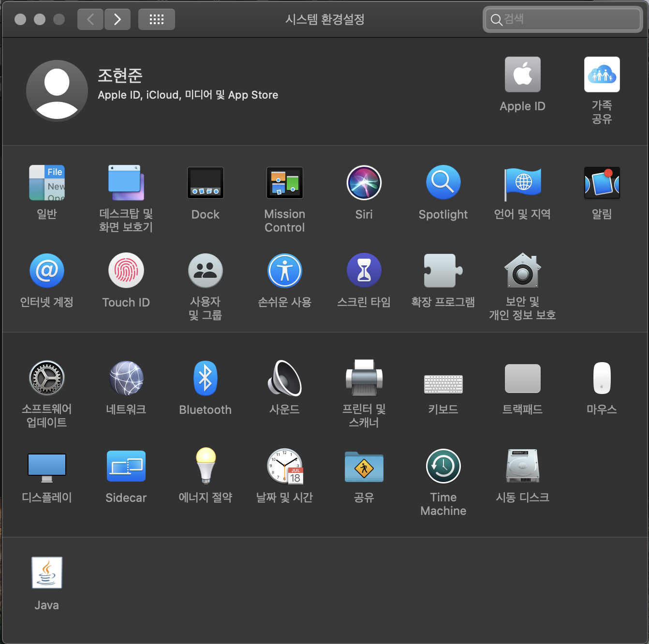Open the 디스플레이 display pane
The image size is (649, 644).
(x=47, y=468)
